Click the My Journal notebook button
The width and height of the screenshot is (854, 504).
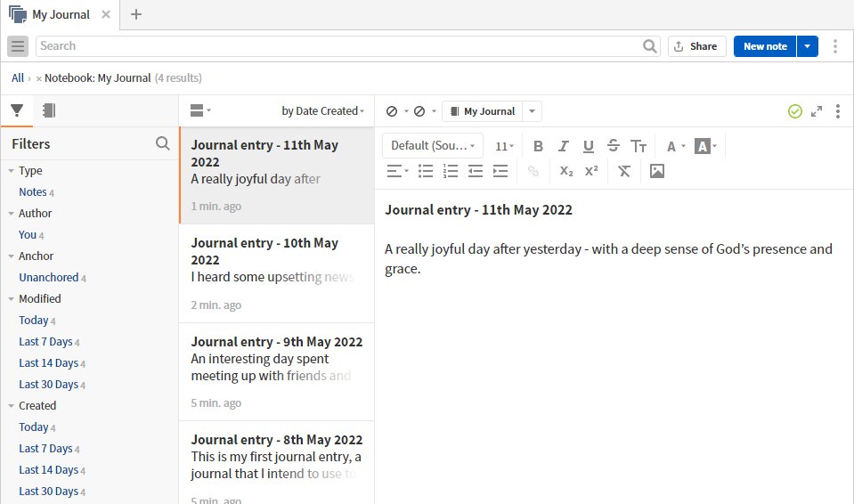pos(483,111)
